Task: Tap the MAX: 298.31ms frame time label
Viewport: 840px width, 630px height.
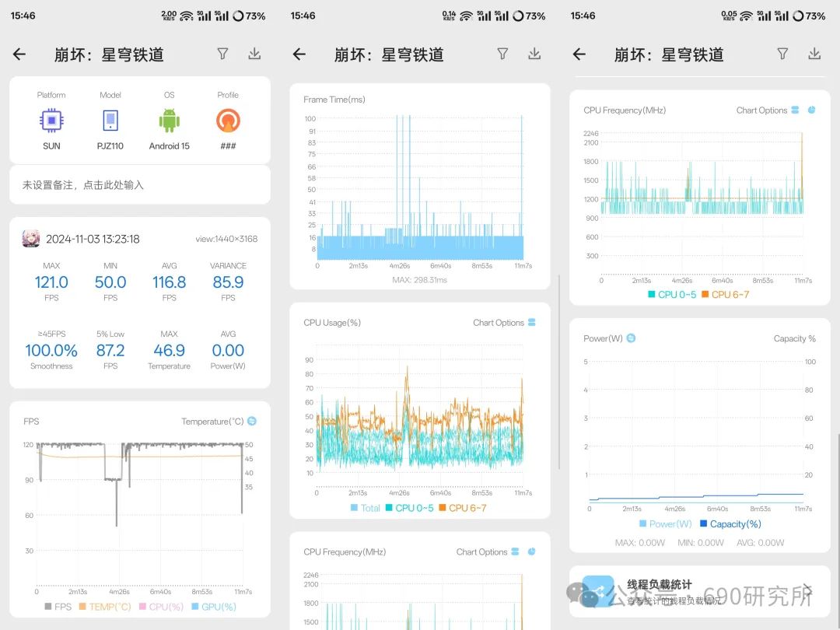Action: click(x=419, y=280)
